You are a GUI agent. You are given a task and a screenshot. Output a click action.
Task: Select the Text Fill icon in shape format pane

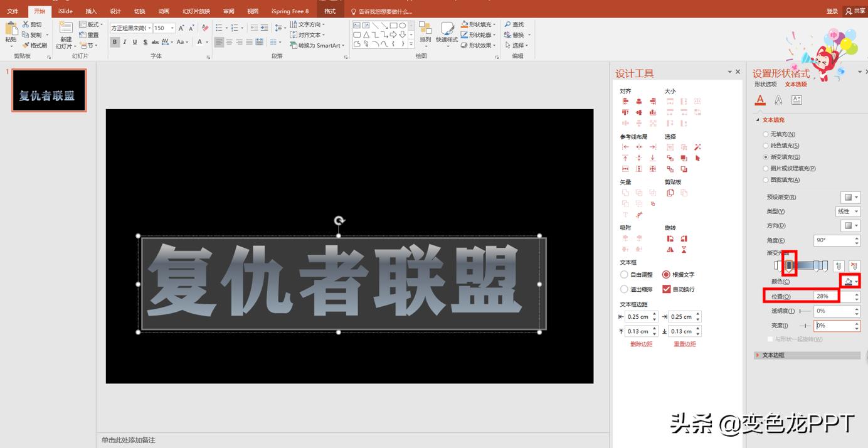pos(760,99)
